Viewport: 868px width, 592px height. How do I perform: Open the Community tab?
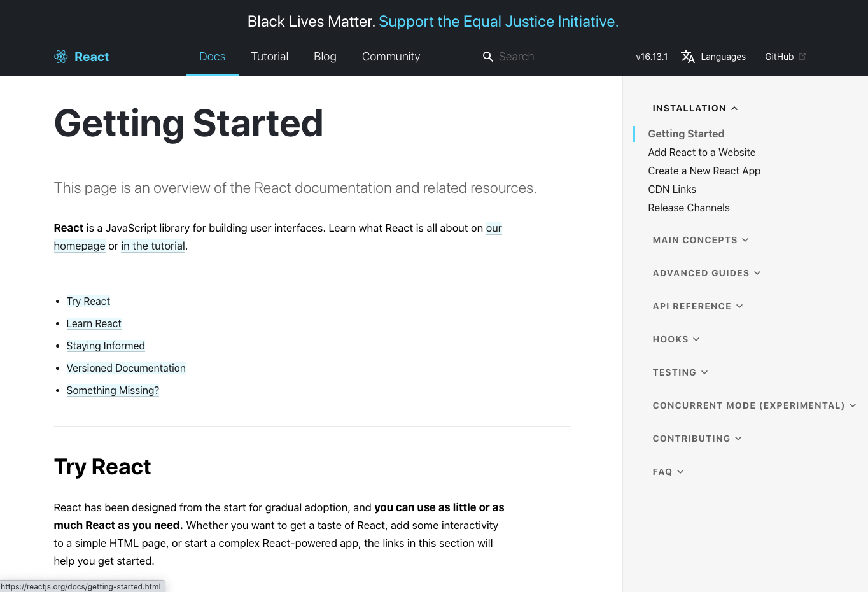coord(391,57)
